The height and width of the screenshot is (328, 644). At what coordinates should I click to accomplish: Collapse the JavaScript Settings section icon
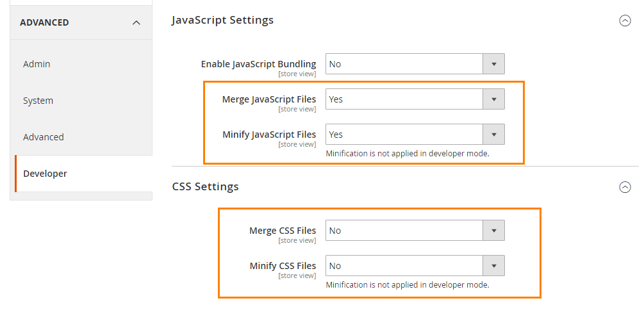[x=625, y=20]
